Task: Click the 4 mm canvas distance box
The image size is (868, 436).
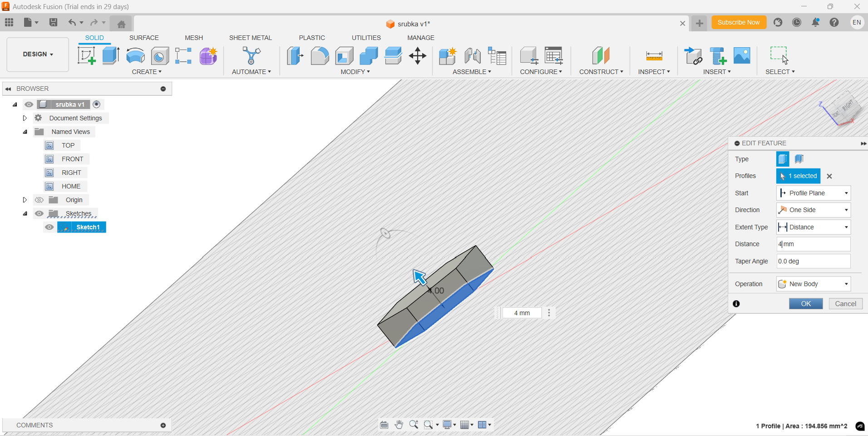Action: coord(522,313)
